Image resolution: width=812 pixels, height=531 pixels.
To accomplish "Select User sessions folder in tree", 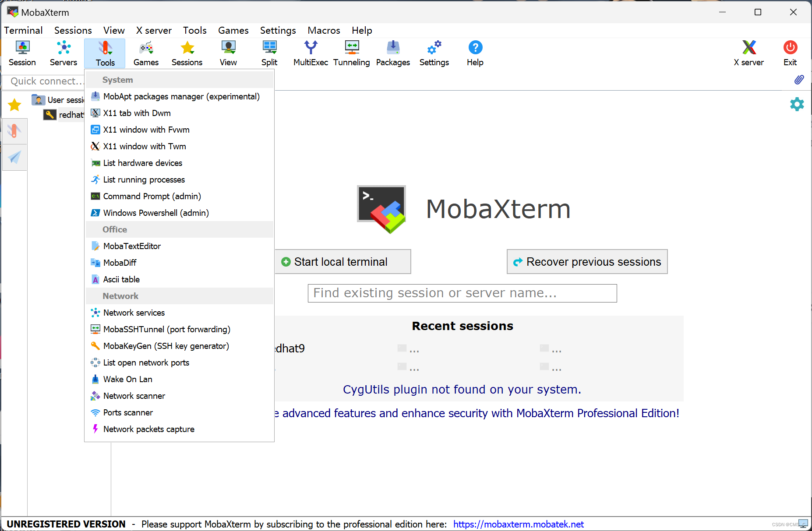I will (58, 100).
